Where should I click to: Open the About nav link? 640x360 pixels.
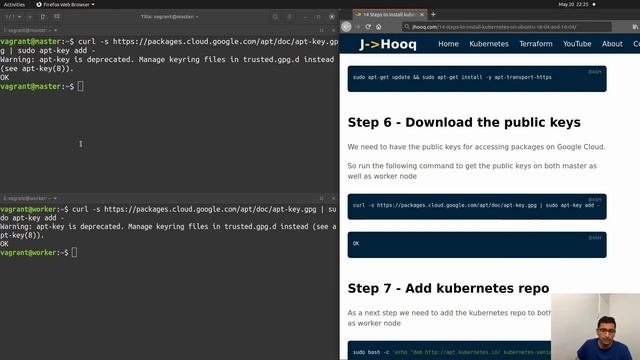point(612,44)
